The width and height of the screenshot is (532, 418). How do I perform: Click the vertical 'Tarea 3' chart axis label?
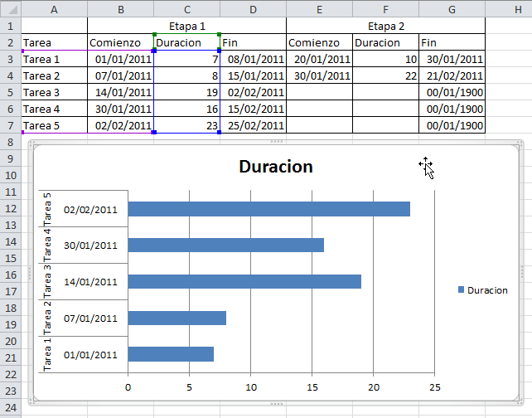click(x=47, y=281)
